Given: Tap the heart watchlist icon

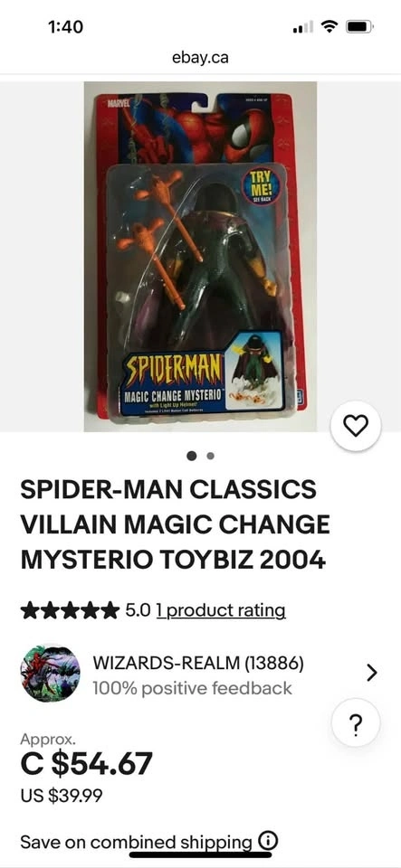Looking at the screenshot, I should click(x=356, y=426).
